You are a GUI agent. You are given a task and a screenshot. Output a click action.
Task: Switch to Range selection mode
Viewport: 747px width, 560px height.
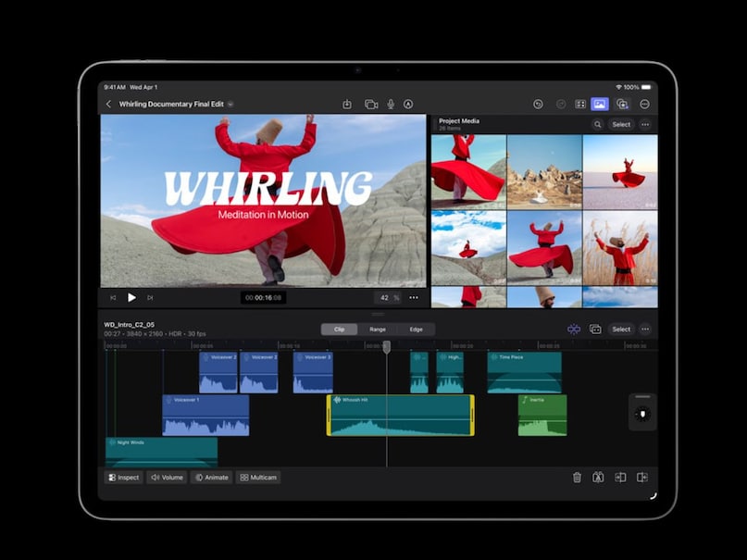coord(378,329)
